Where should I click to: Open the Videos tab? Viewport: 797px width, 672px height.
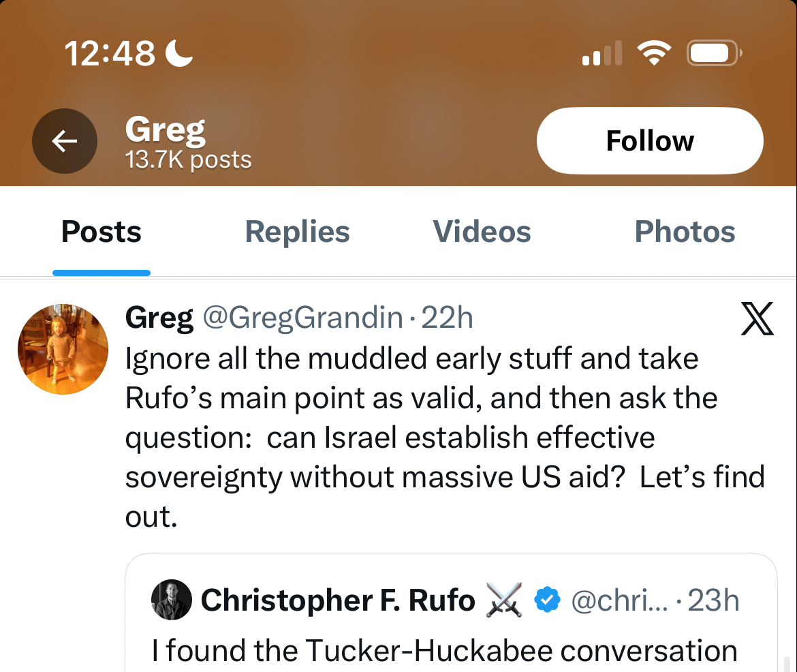coord(482,232)
